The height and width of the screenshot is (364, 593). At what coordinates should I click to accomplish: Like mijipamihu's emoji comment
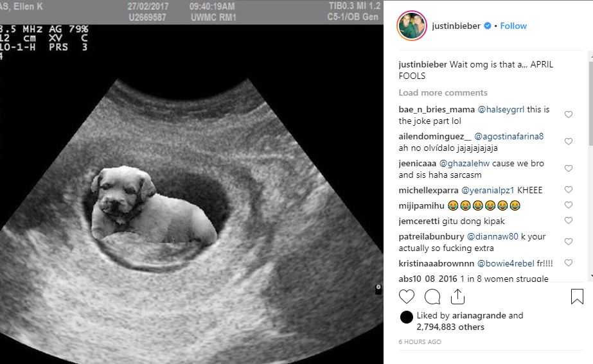(x=569, y=205)
